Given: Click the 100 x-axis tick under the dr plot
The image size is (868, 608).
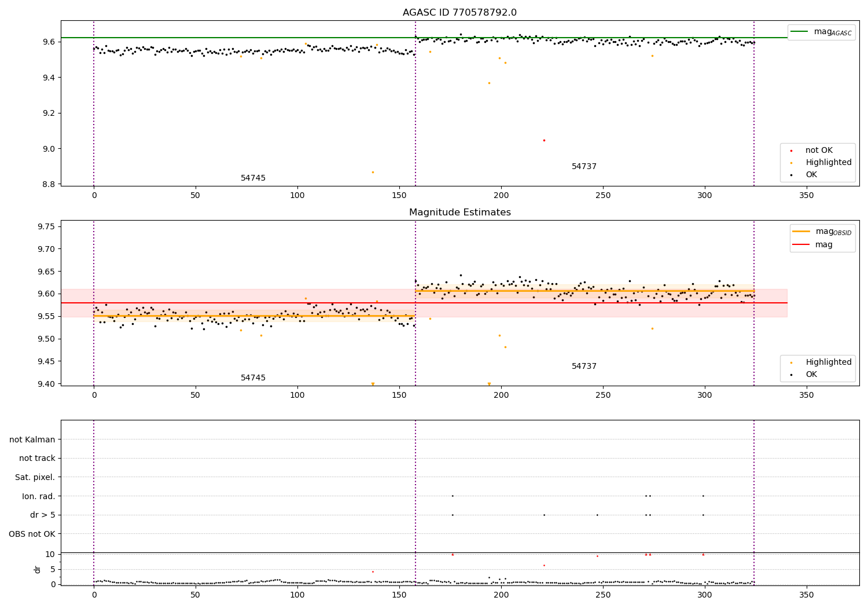Looking at the screenshot, I should [x=297, y=595].
